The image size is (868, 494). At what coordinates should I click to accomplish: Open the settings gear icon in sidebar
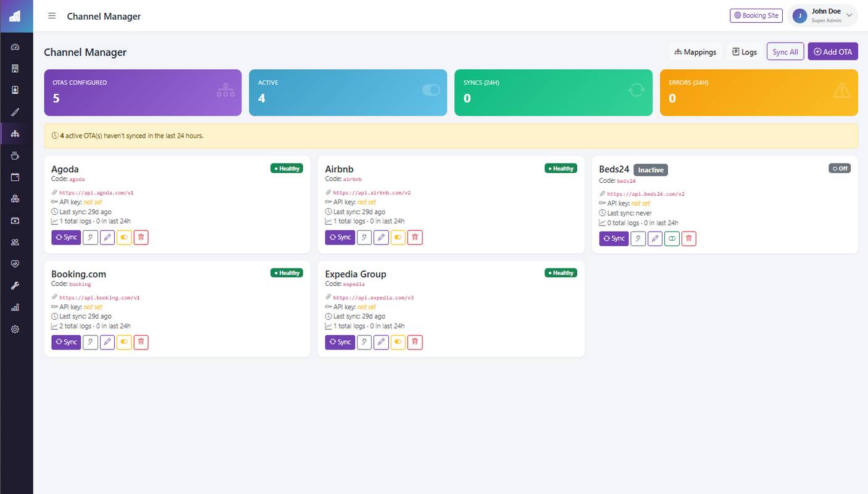tap(15, 329)
